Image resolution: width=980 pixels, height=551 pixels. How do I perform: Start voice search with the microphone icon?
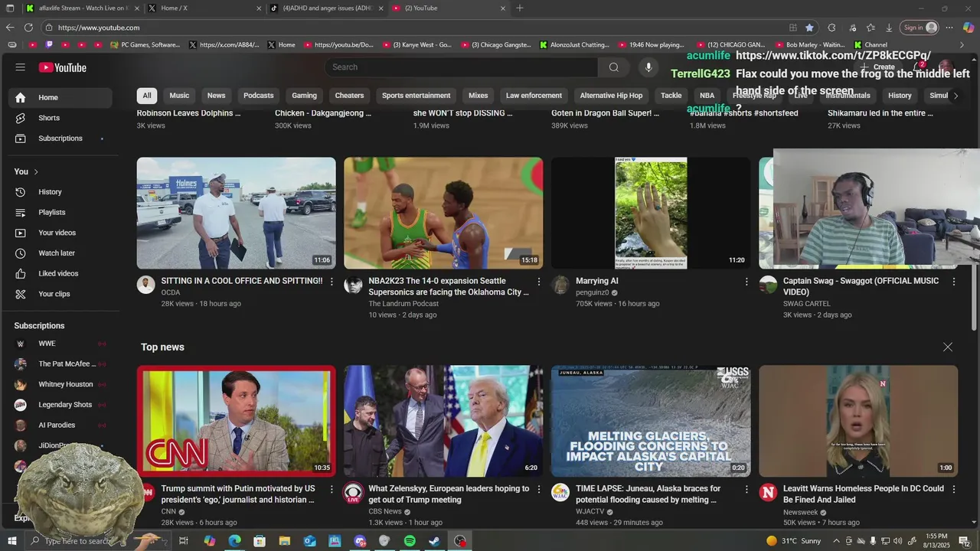[x=648, y=67]
